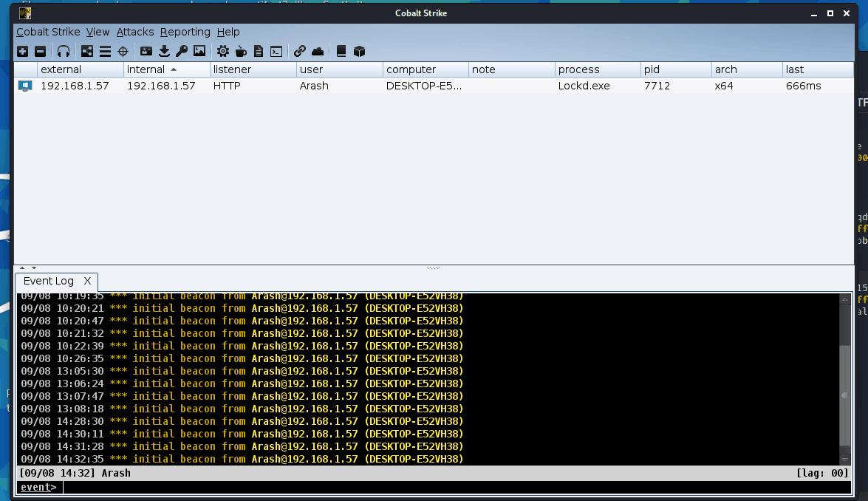Host a file via the chain link icon

[299, 52]
